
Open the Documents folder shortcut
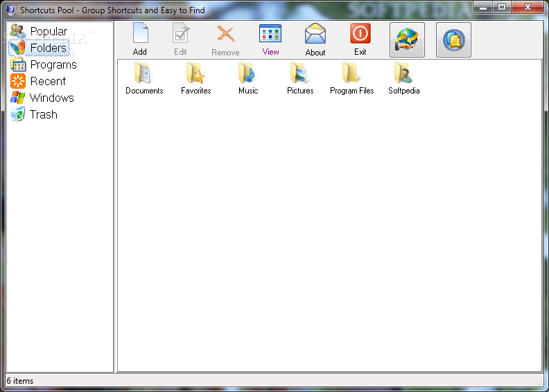[x=143, y=73]
